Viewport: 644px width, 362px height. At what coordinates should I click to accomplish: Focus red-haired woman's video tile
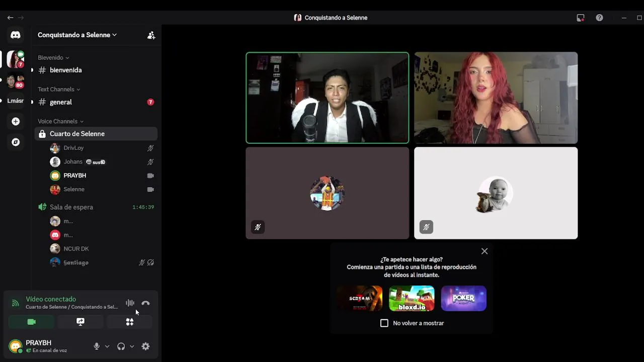tap(496, 98)
